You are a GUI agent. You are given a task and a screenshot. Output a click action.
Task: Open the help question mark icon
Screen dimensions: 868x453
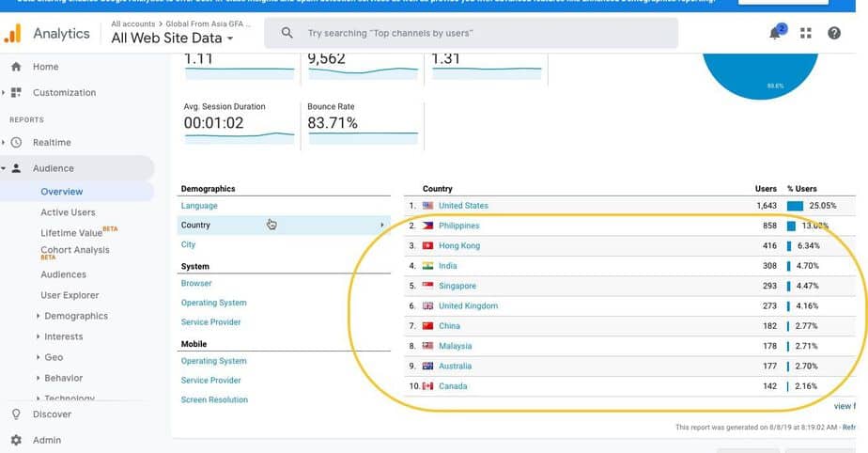[834, 34]
